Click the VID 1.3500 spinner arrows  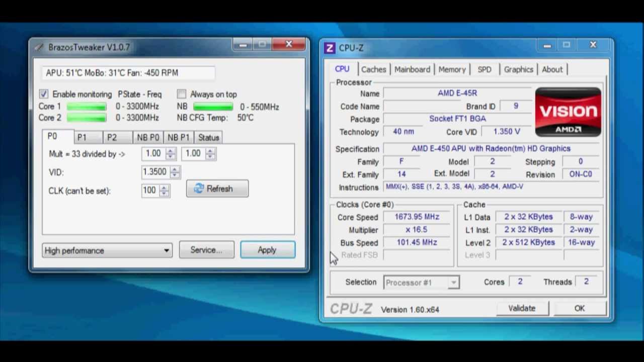[x=175, y=172]
